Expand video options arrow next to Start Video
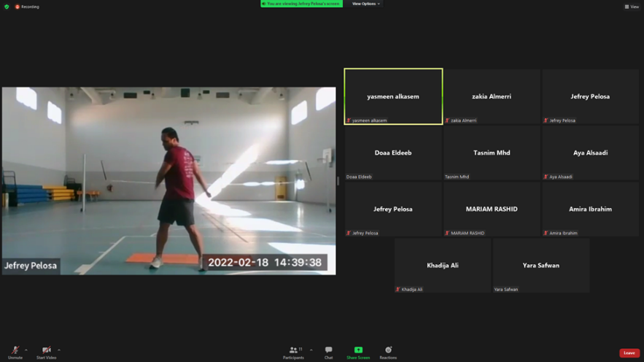This screenshot has height=362, width=644. [x=59, y=350]
